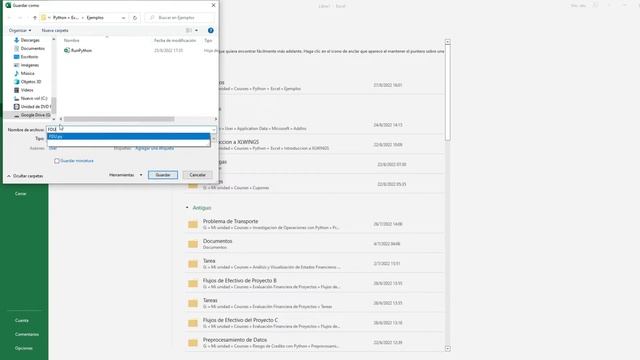640x360 pixels.
Task: Click the Excel folder list scroll-up arrow
Action: click(x=448, y=42)
